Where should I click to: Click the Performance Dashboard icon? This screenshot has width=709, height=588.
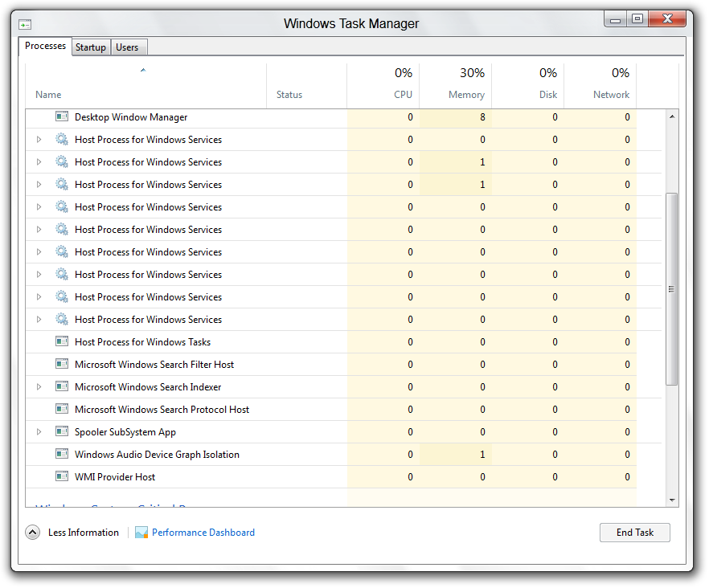pos(141,533)
